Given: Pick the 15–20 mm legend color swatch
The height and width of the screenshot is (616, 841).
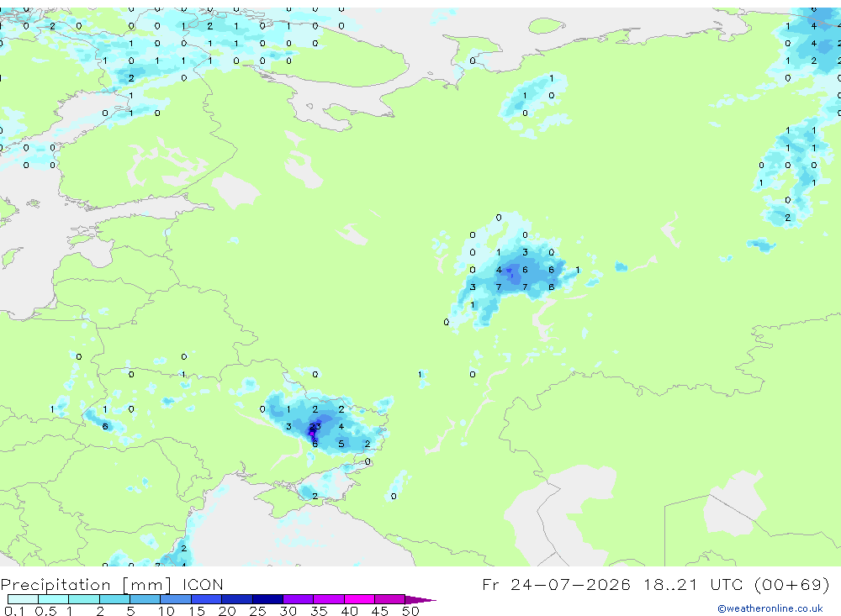Looking at the screenshot, I should [x=207, y=599].
